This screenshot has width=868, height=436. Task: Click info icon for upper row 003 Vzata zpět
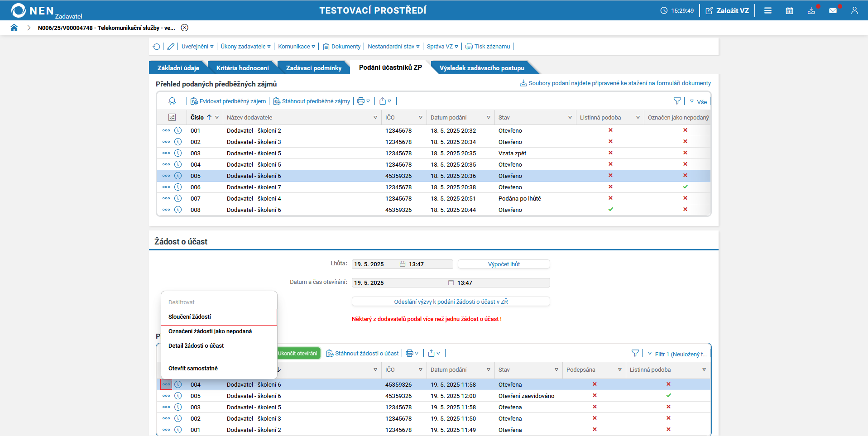point(178,153)
